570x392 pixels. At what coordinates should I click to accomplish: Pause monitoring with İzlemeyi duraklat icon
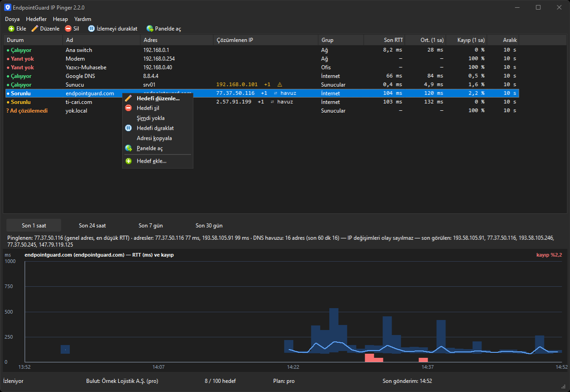click(91, 29)
